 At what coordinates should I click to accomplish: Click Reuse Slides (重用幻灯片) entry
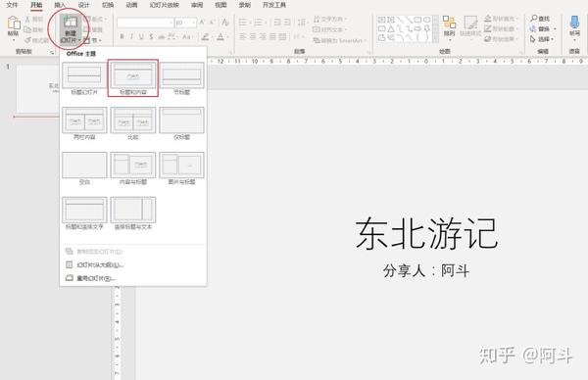[133, 278]
